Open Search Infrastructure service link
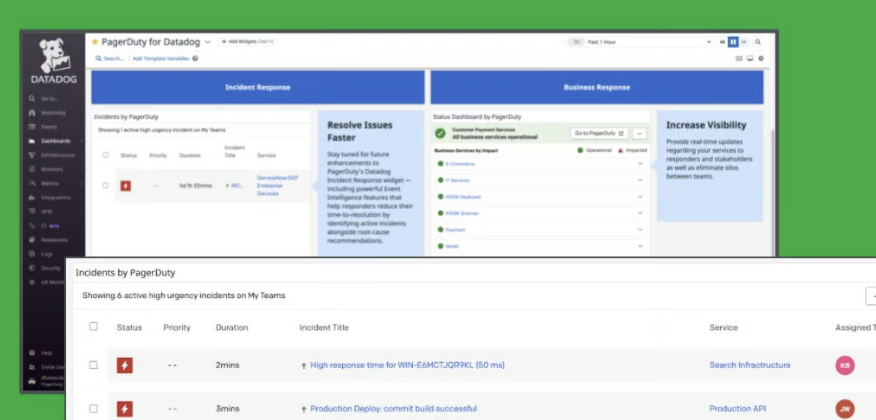This screenshot has height=420, width=876. [x=750, y=365]
